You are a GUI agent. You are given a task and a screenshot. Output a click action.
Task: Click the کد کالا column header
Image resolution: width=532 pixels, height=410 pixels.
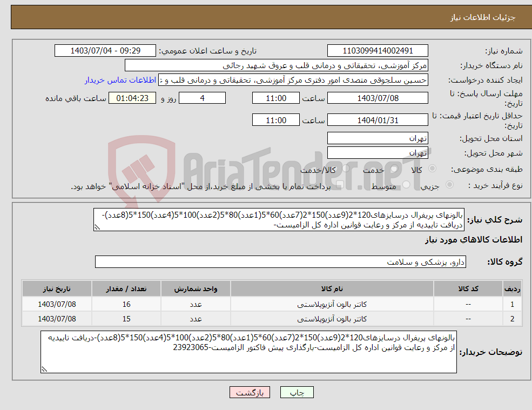pyautogui.click(x=468, y=288)
